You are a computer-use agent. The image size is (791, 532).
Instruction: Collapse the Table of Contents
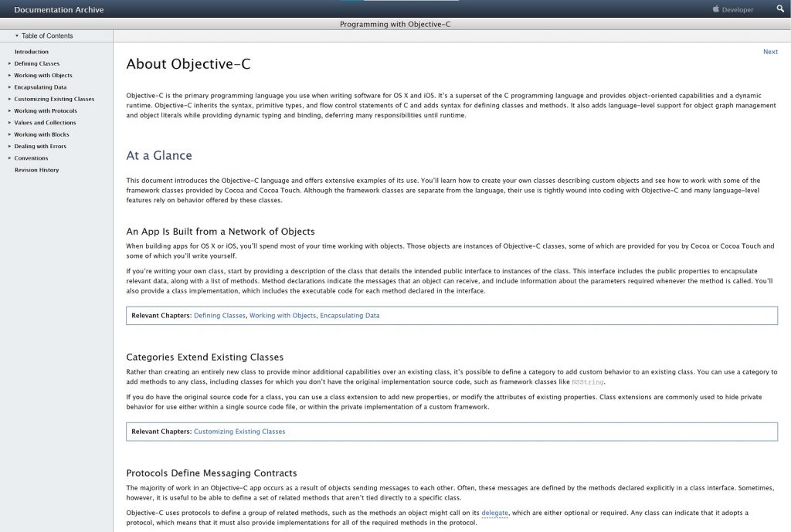coord(17,36)
